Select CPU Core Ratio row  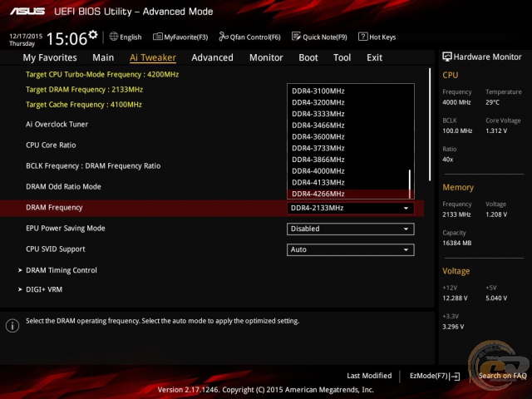51,145
